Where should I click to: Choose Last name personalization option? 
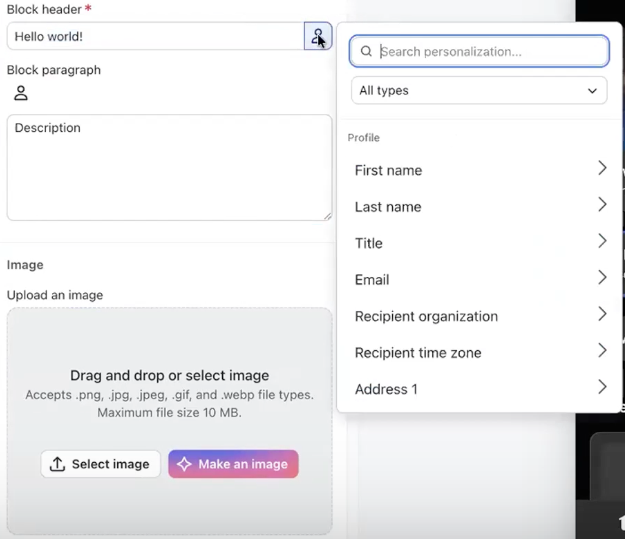[479, 207]
